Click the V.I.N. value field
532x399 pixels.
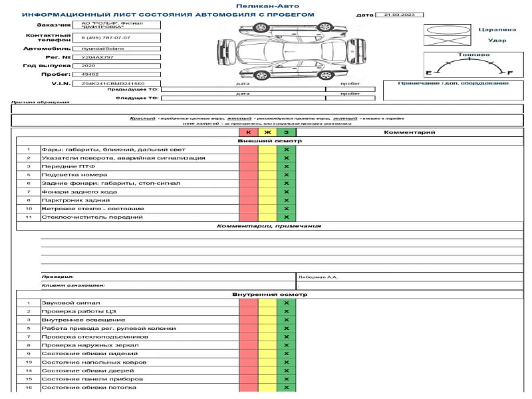pos(118,84)
